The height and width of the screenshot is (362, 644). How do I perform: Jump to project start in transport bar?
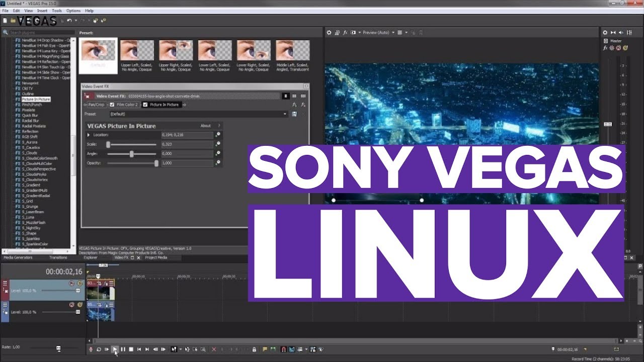tap(139, 349)
